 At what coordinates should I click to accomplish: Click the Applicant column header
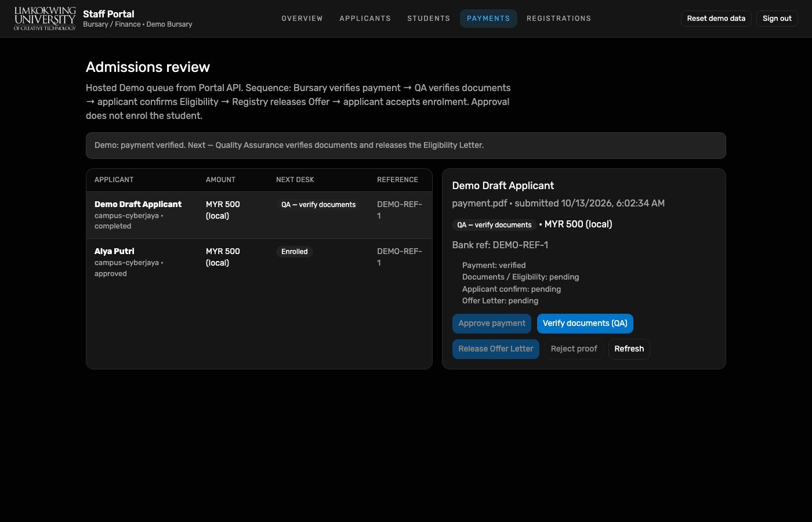tap(114, 180)
